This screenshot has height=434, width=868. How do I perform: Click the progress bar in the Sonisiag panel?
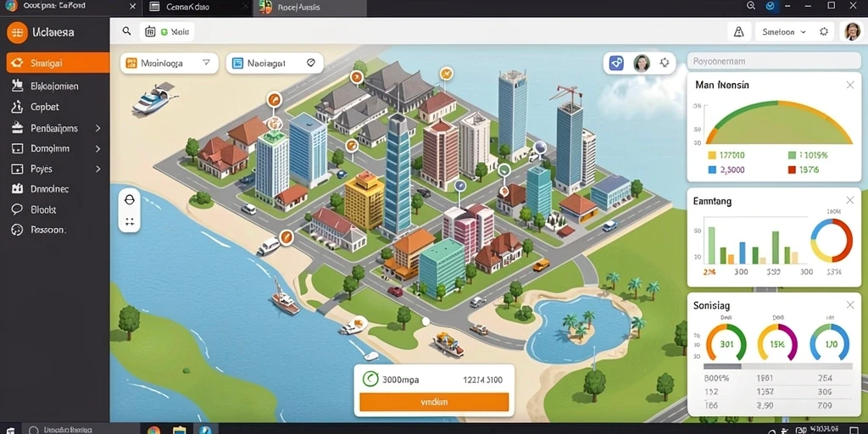(x=778, y=366)
